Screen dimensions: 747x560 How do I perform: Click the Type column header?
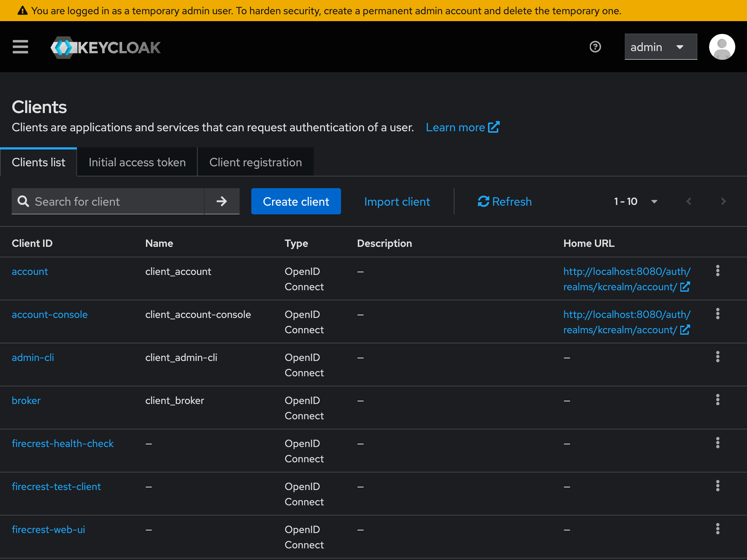296,243
